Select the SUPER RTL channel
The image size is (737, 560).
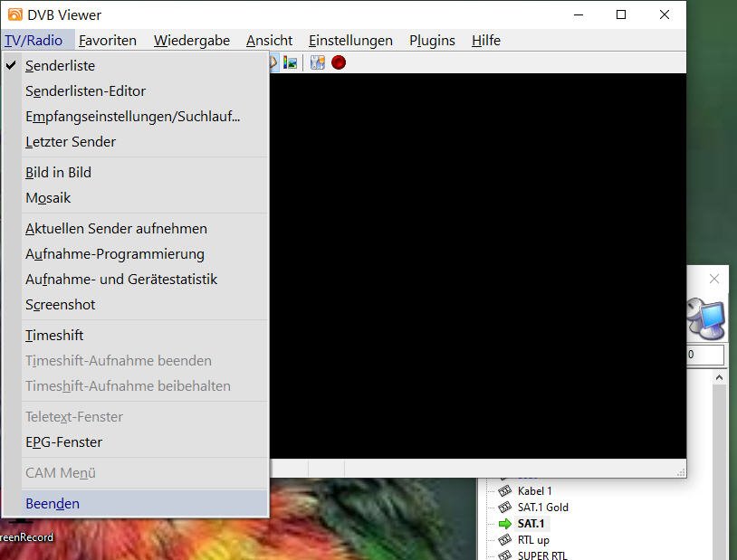point(542,555)
